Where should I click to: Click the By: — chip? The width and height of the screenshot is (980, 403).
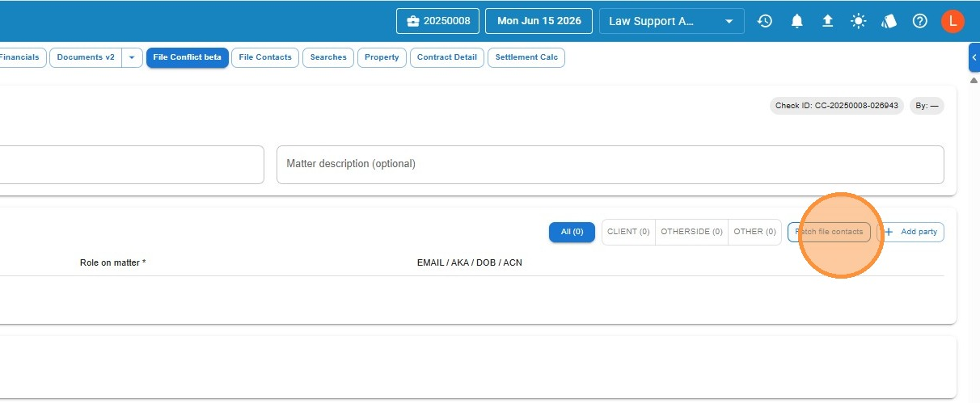(x=927, y=106)
